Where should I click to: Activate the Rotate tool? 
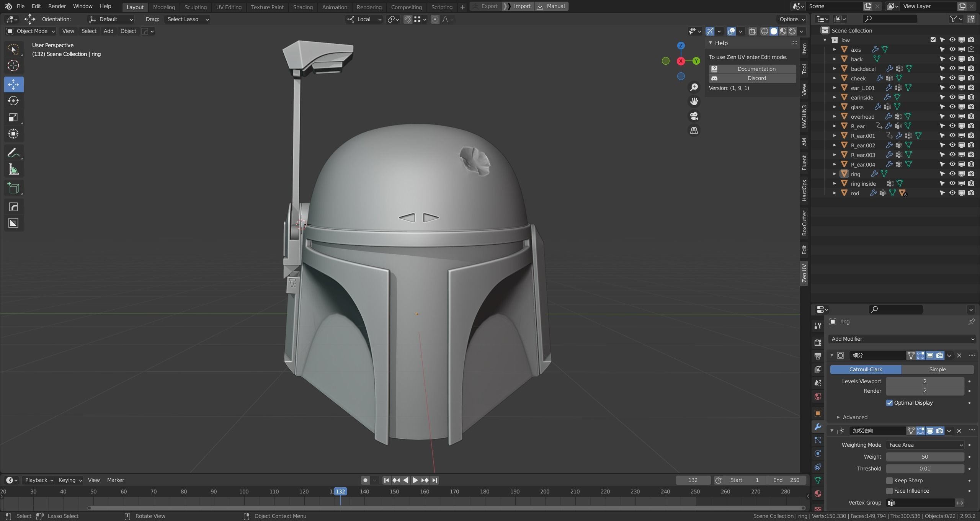[x=13, y=101]
